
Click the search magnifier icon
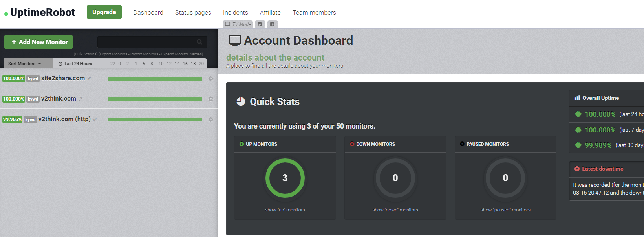pyautogui.click(x=199, y=42)
